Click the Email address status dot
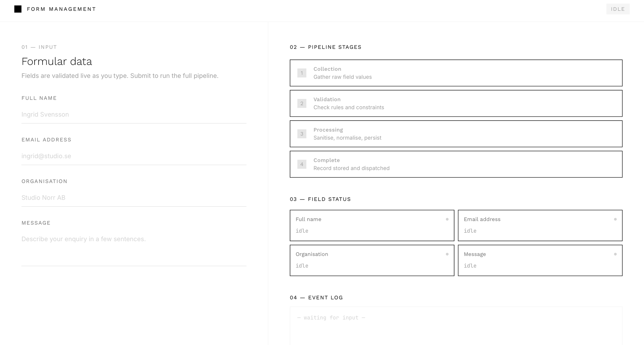644x345 pixels. [615, 219]
